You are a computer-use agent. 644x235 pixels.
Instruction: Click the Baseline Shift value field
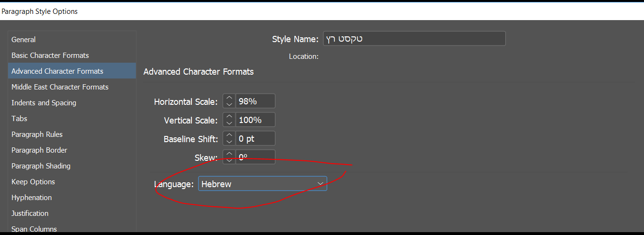pos(255,139)
